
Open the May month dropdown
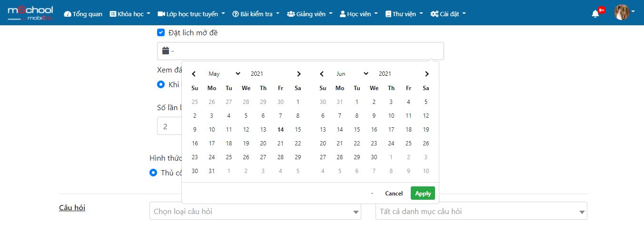coord(224,74)
